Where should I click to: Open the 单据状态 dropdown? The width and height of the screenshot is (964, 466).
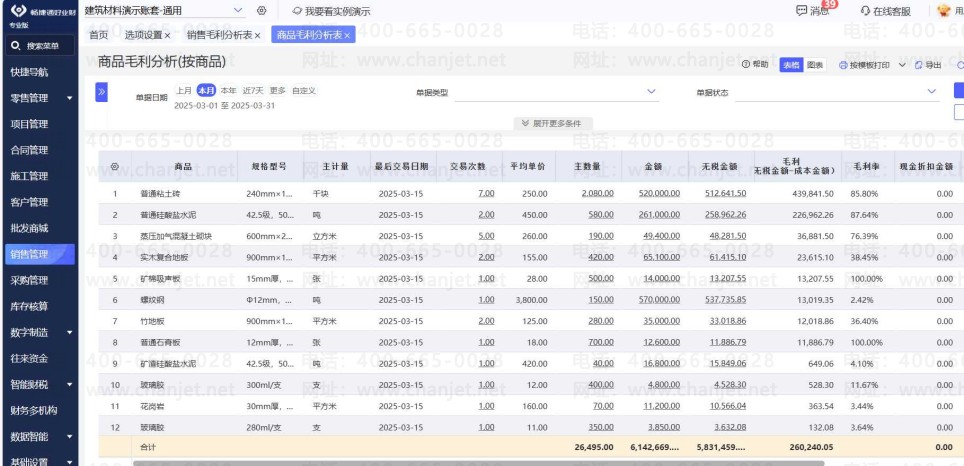click(837, 92)
